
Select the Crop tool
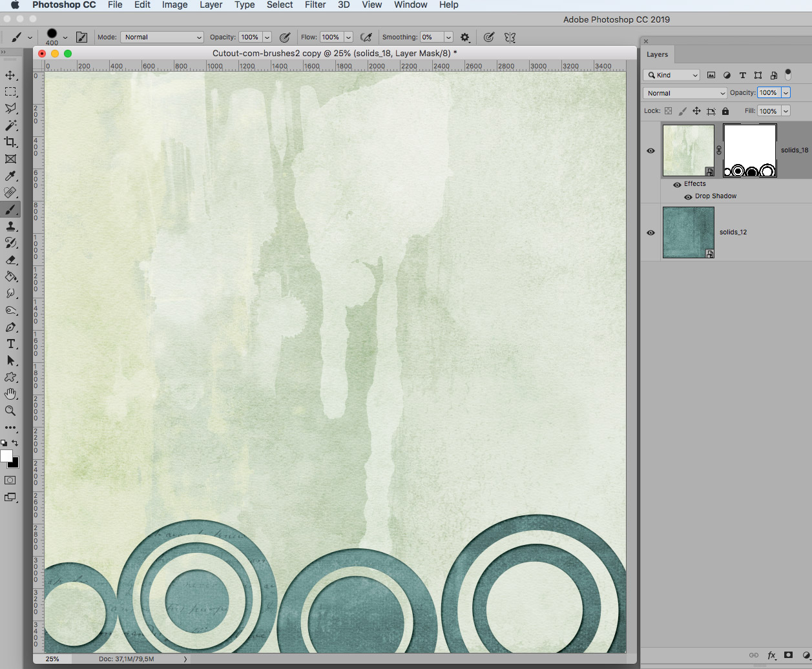click(10, 142)
